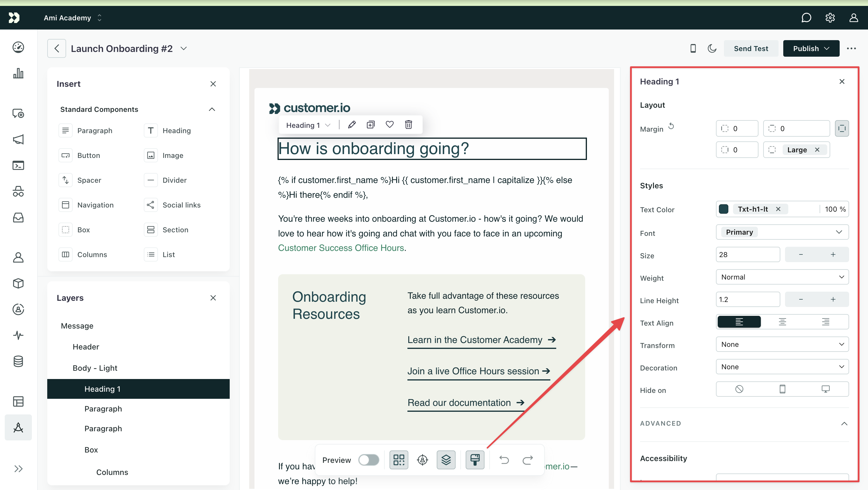The width and height of the screenshot is (868, 490).
Task: Click the mobile preview icon near Send Test
Action: [x=693, y=48]
